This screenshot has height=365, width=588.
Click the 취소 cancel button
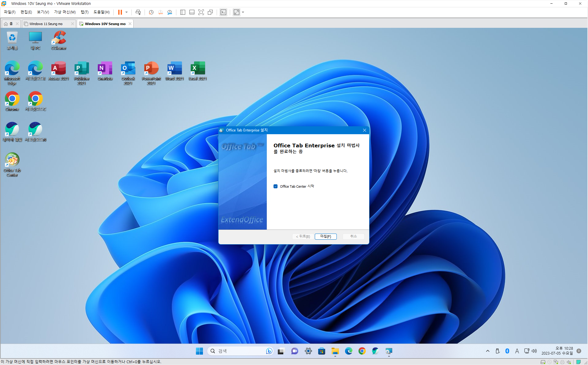(x=353, y=236)
